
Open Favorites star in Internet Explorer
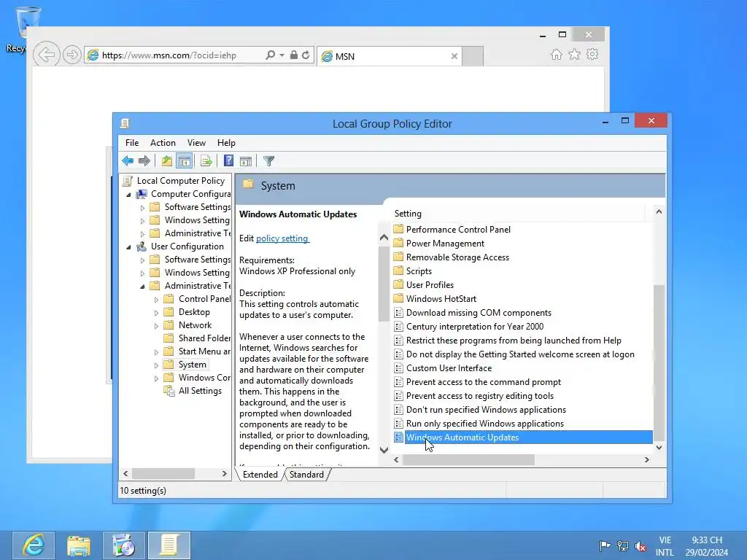point(575,54)
